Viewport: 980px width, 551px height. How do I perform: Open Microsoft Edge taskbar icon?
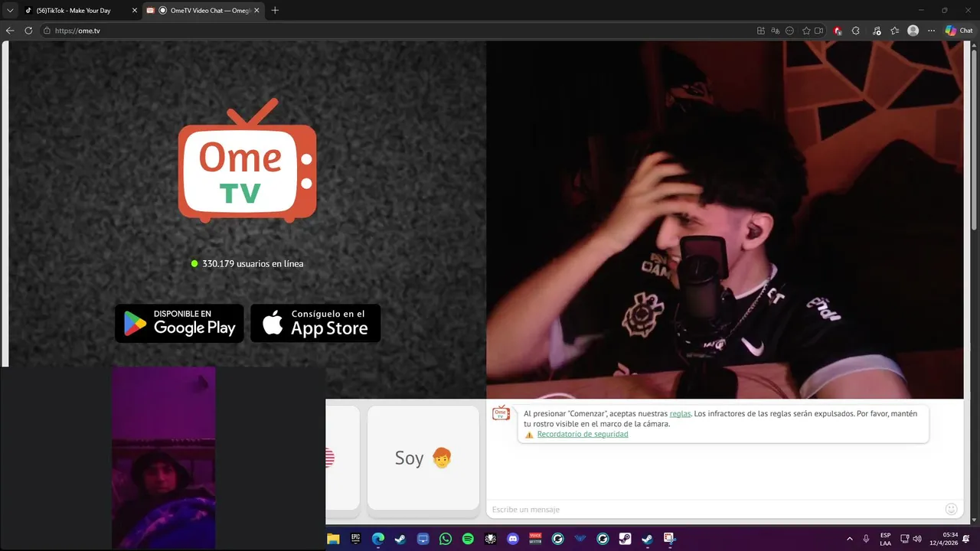coord(378,539)
